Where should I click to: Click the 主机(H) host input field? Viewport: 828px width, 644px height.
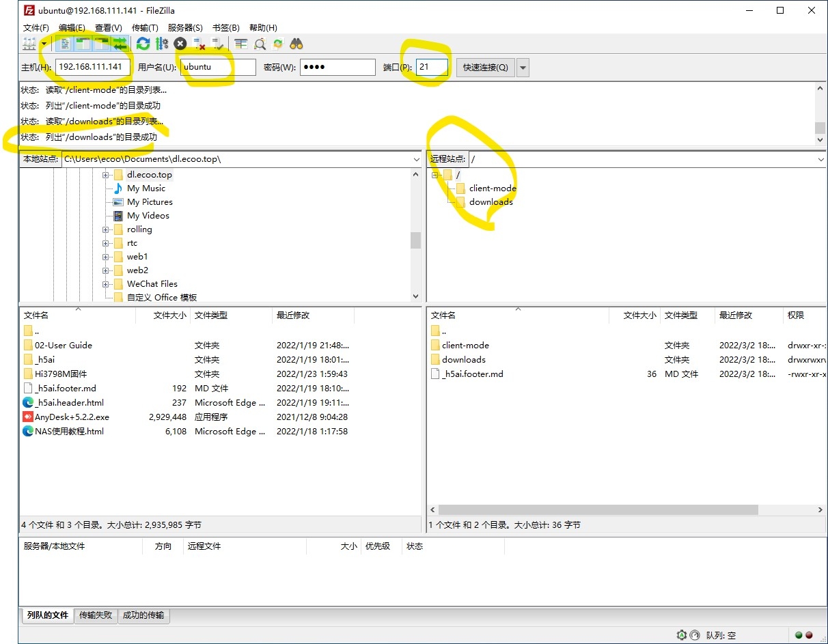pos(93,68)
